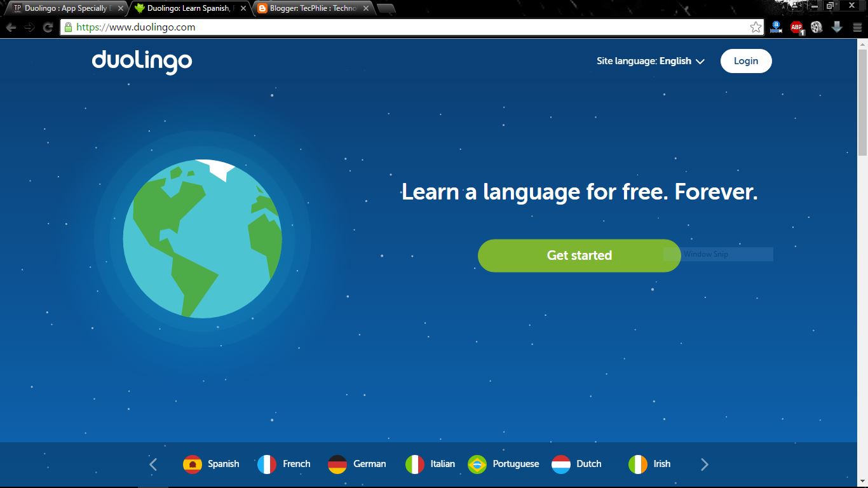Bookmark this page with the star

point(756,27)
